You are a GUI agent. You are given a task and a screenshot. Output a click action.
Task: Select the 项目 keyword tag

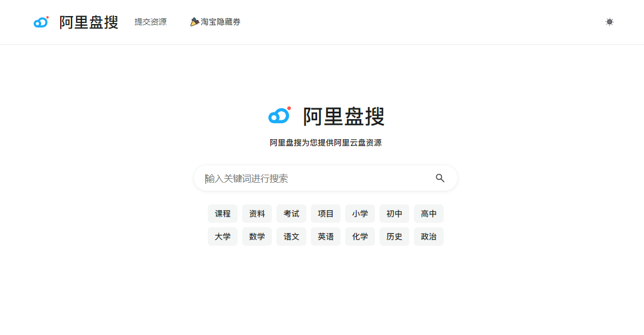click(x=326, y=214)
